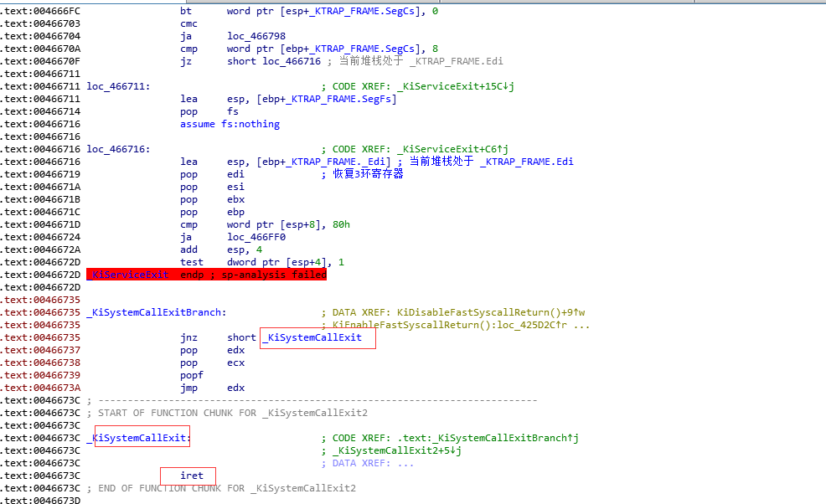
Task: Follow the _KiServiceExit+C6 code xref
Action: coord(452,150)
